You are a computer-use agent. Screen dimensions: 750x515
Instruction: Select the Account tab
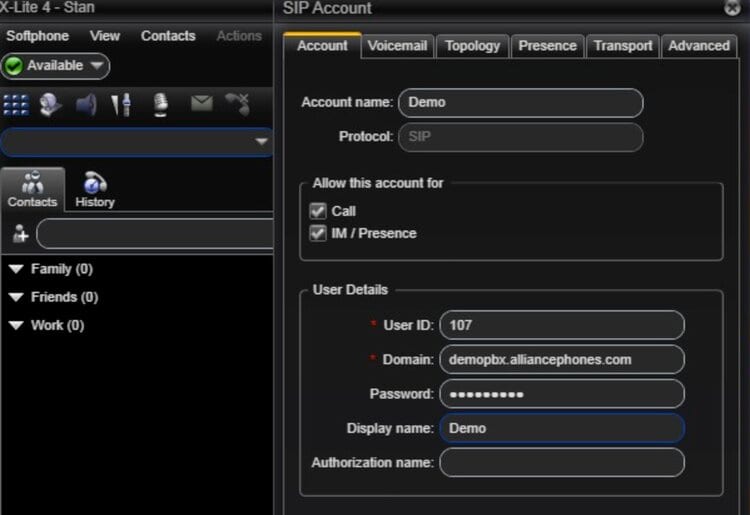(x=322, y=46)
